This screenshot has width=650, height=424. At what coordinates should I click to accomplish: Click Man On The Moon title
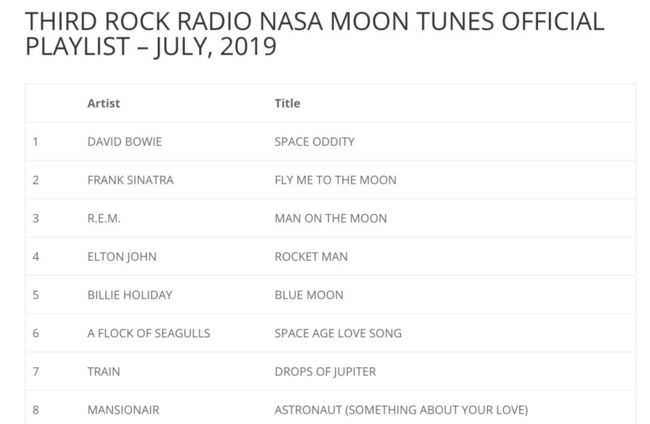coord(330,218)
